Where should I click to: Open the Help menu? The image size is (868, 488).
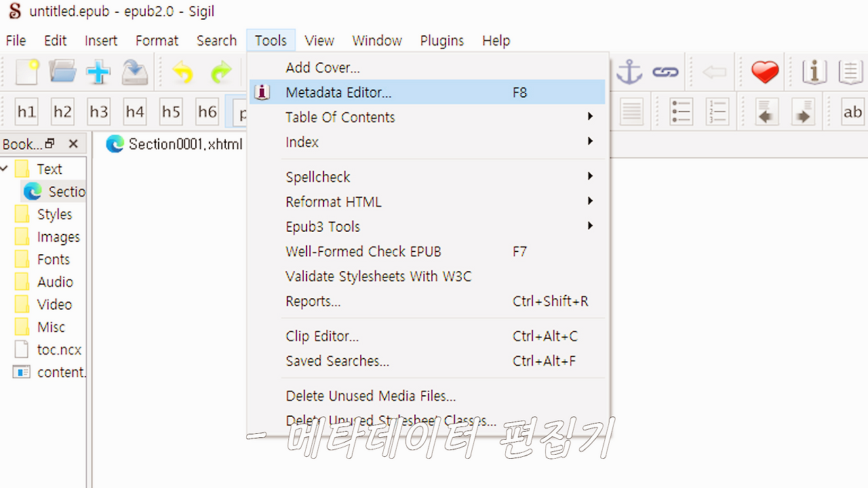[496, 41]
